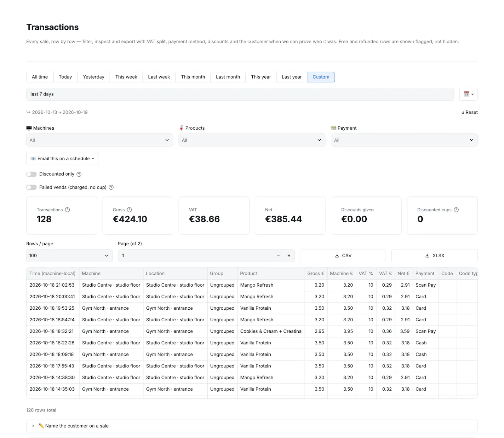Click the VAT % column header
Screen dimensions: 504x438
point(366,273)
